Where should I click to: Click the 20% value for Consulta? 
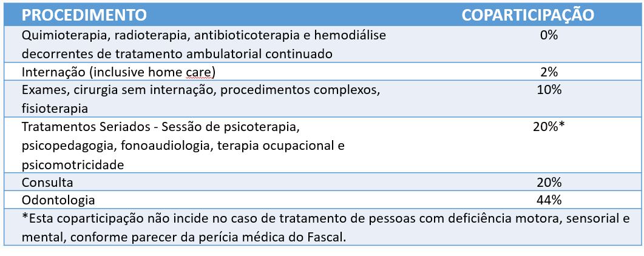pyautogui.click(x=549, y=182)
